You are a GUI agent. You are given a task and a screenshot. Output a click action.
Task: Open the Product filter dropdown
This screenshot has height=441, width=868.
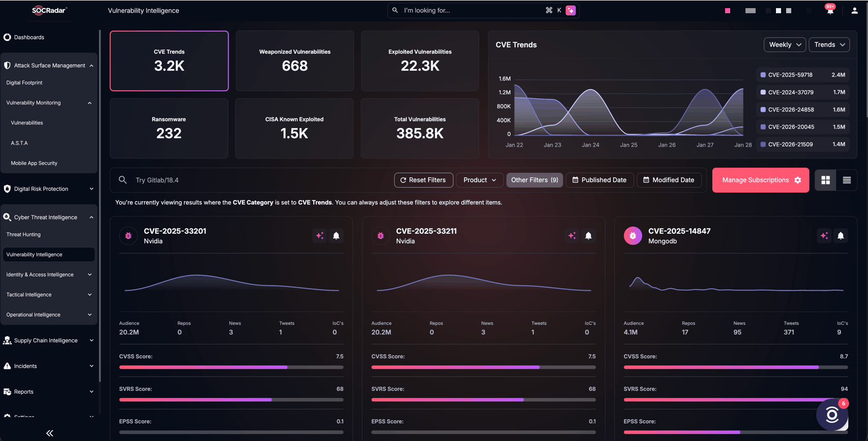[x=479, y=180]
